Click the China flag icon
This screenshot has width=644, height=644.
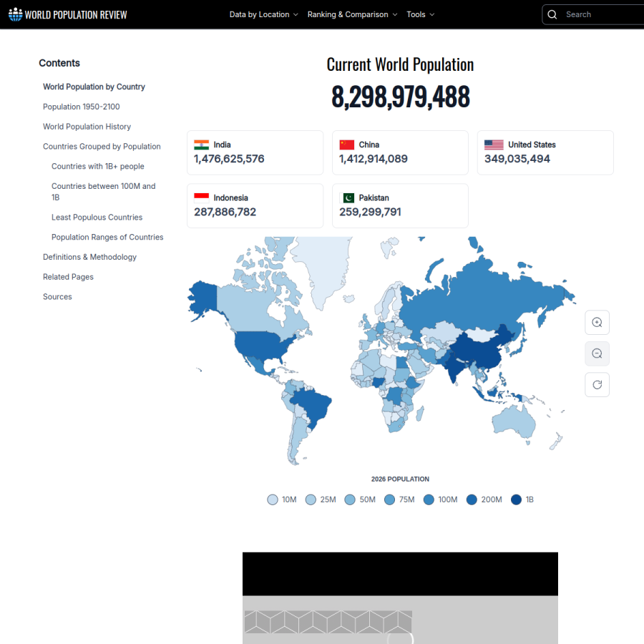[346, 145]
